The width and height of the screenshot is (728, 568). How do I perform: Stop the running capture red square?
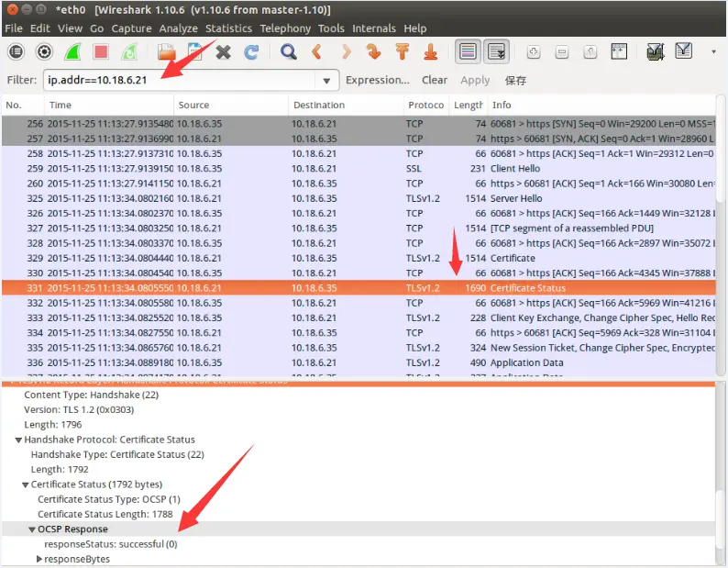[x=101, y=51]
